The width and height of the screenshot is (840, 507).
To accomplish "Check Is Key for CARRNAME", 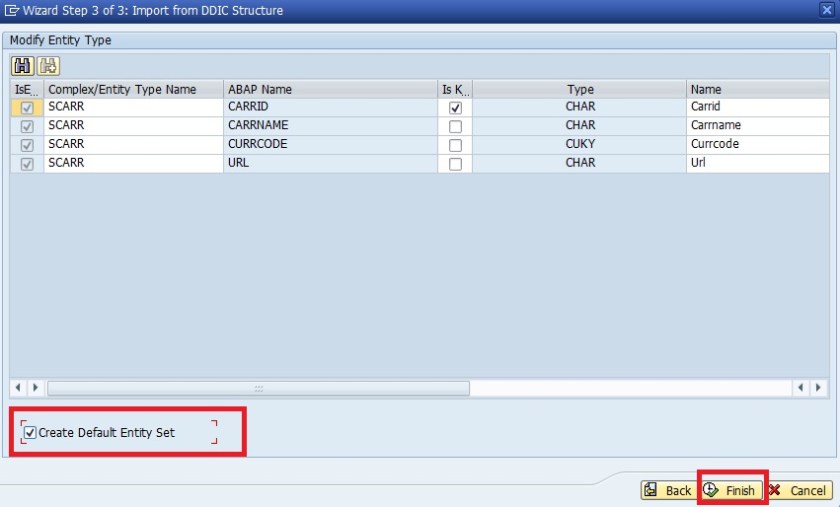I will pyautogui.click(x=455, y=126).
